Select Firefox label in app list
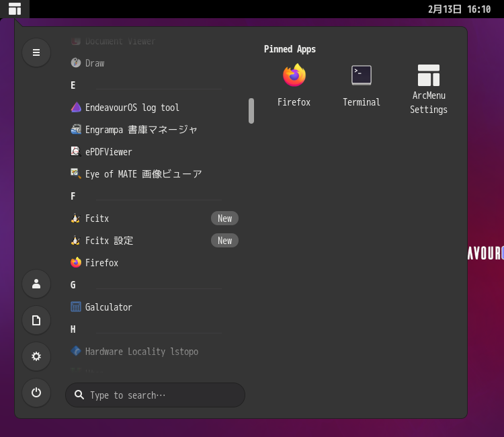 [101, 263]
